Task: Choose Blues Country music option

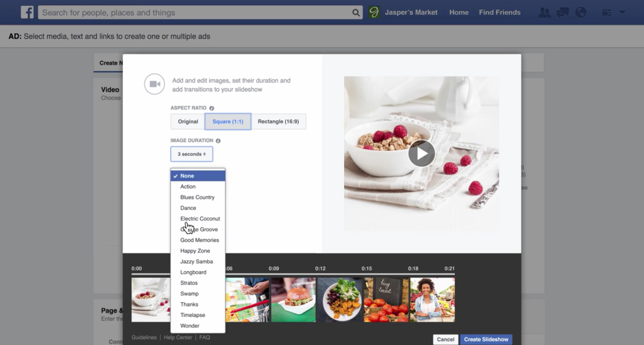Action: [198, 197]
